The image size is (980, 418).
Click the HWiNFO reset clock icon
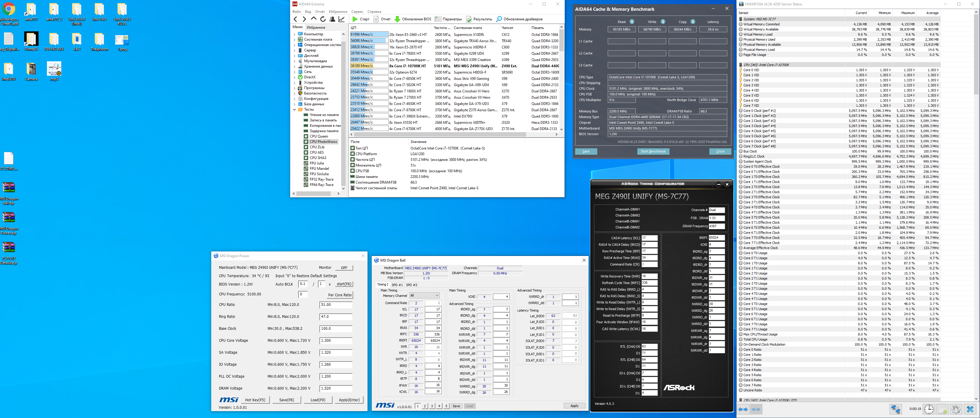[929, 409]
